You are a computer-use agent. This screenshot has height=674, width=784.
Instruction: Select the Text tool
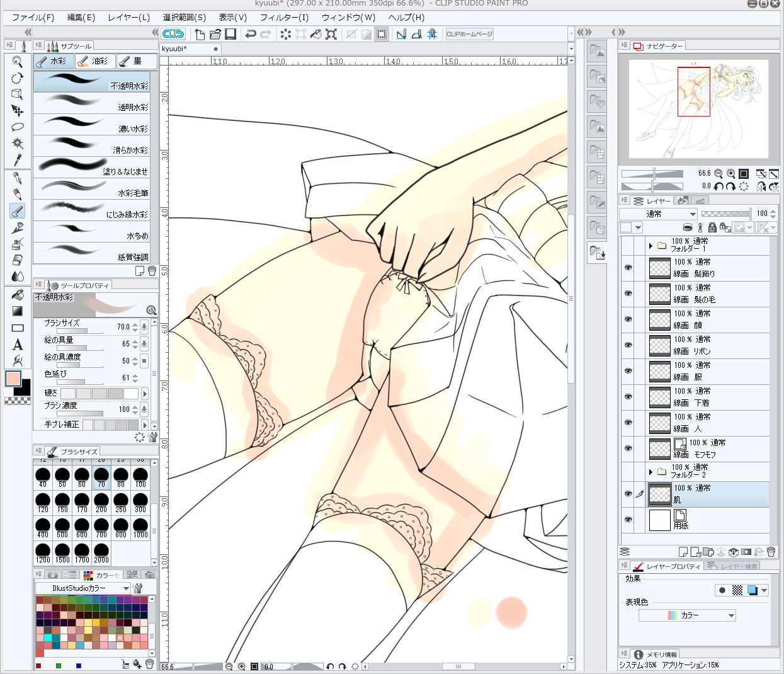[x=18, y=345]
